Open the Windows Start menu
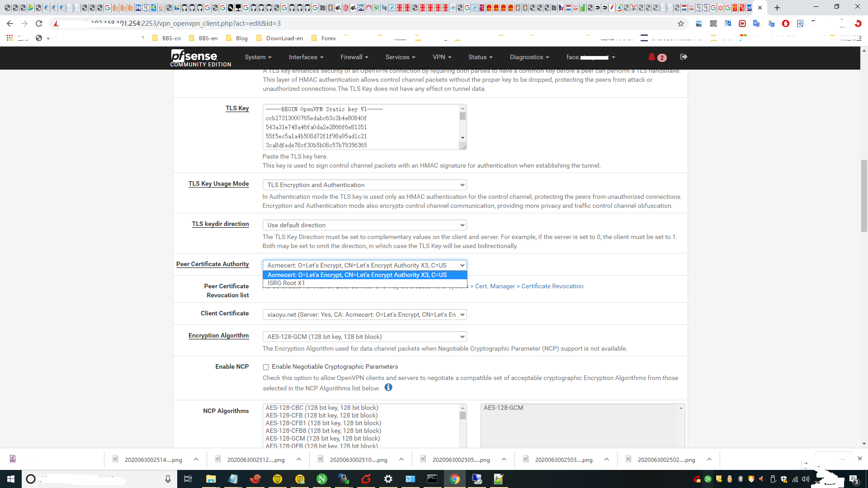The height and width of the screenshot is (488, 868). 11,479
